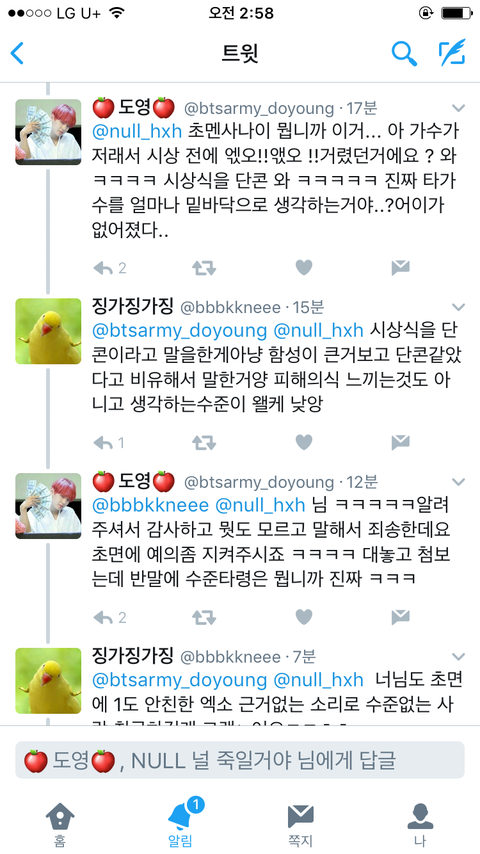Image resolution: width=480 pixels, height=854 pixels.
Task: Expand chevron on 징가징가징's 7분 tweet
Action: coord(459,656)
